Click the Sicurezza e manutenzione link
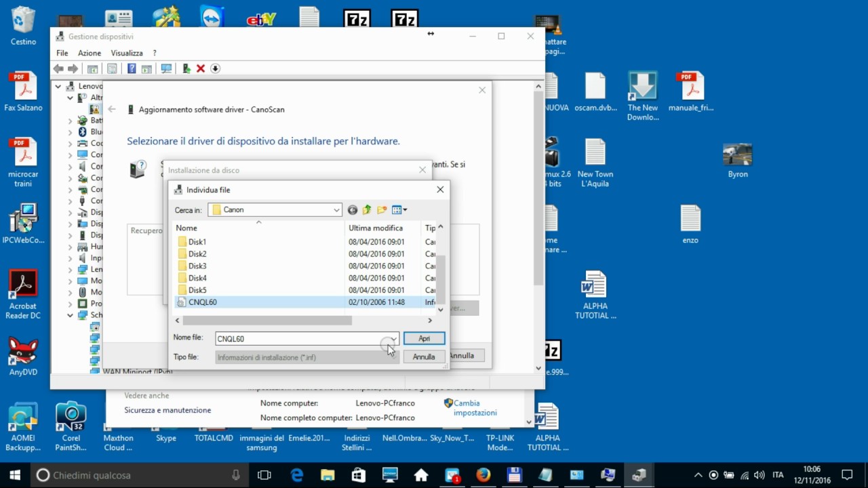This screenshot has height=488, width=868. [x=167, y=410]
